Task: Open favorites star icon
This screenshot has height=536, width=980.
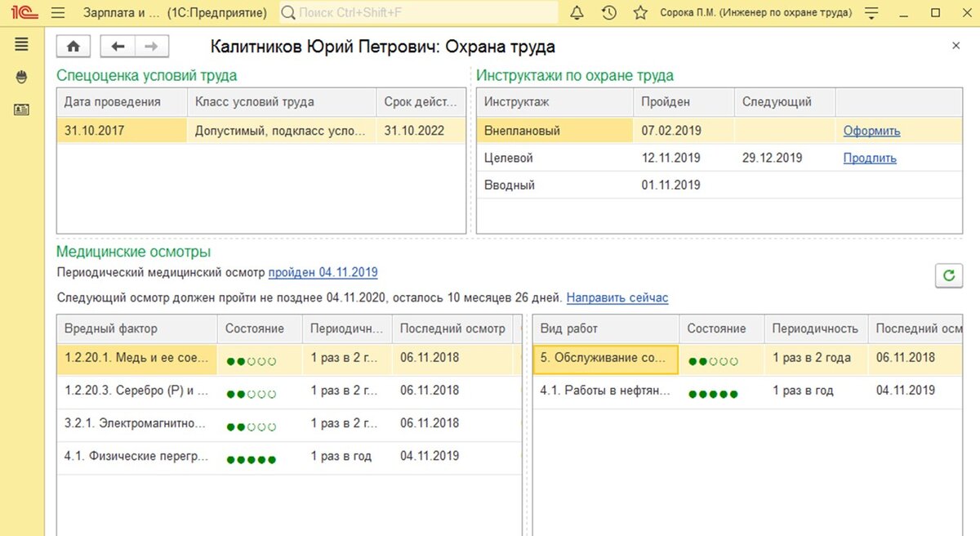Action: point(641,13)
